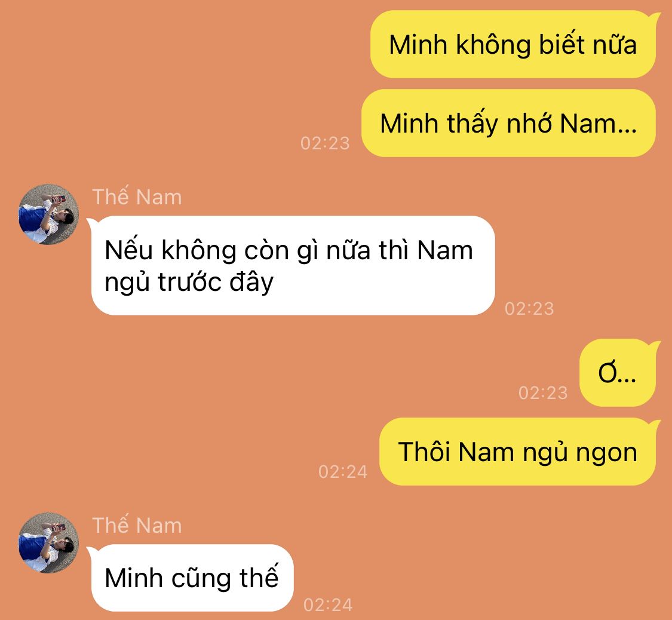Select the 'Minh cũng thế' message bubble
Image resolution: width=672 pixels, height=620 pixels.
coord(191,578)
